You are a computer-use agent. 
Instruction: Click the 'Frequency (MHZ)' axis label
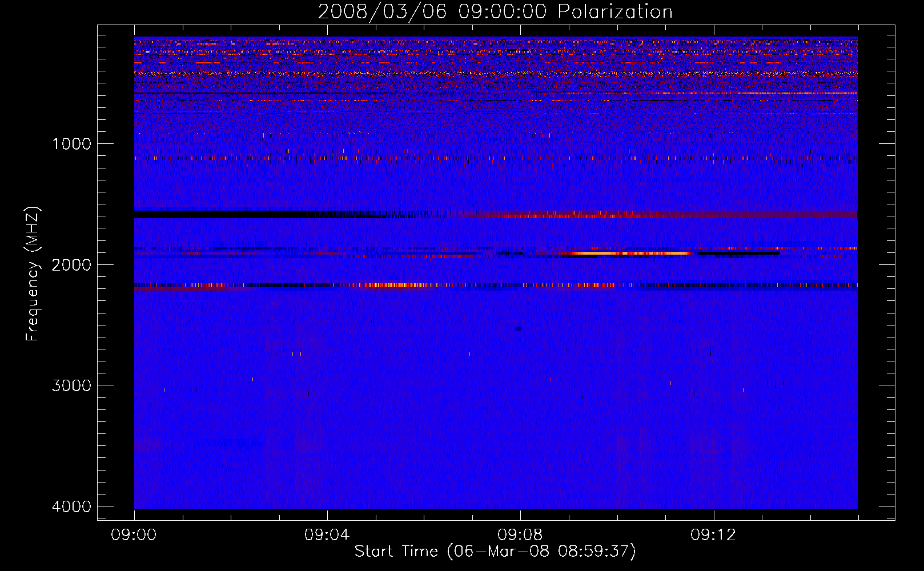(33, 274)
